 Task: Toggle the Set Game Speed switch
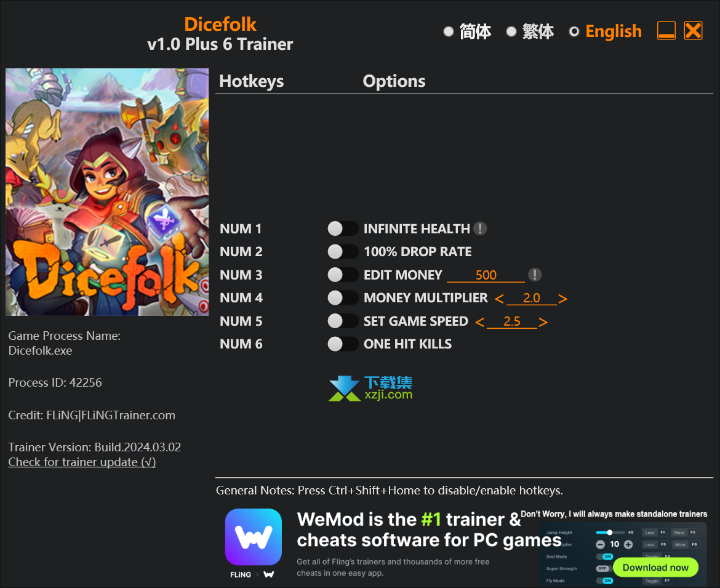343,321
